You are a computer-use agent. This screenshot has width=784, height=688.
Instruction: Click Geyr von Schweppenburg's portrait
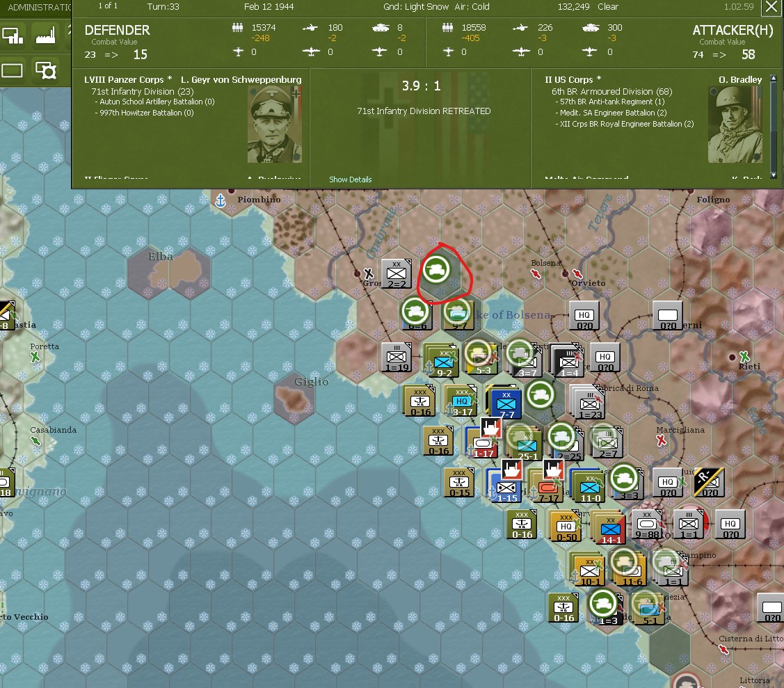[275, 124]
